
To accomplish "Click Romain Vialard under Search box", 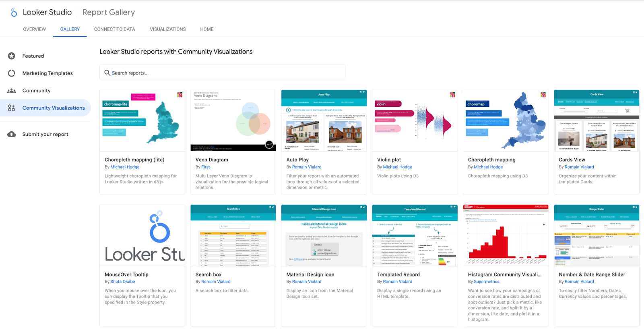I will coord(216,282).
